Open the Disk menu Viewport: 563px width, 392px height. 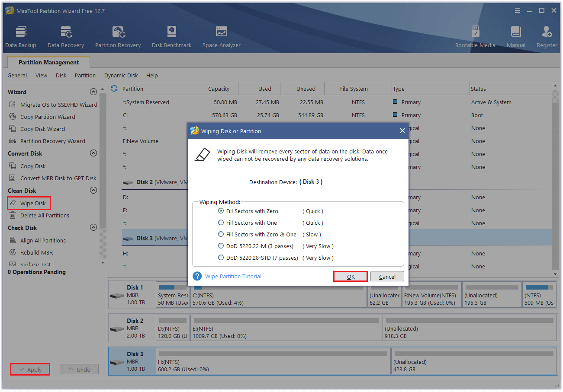coord(61,75)
